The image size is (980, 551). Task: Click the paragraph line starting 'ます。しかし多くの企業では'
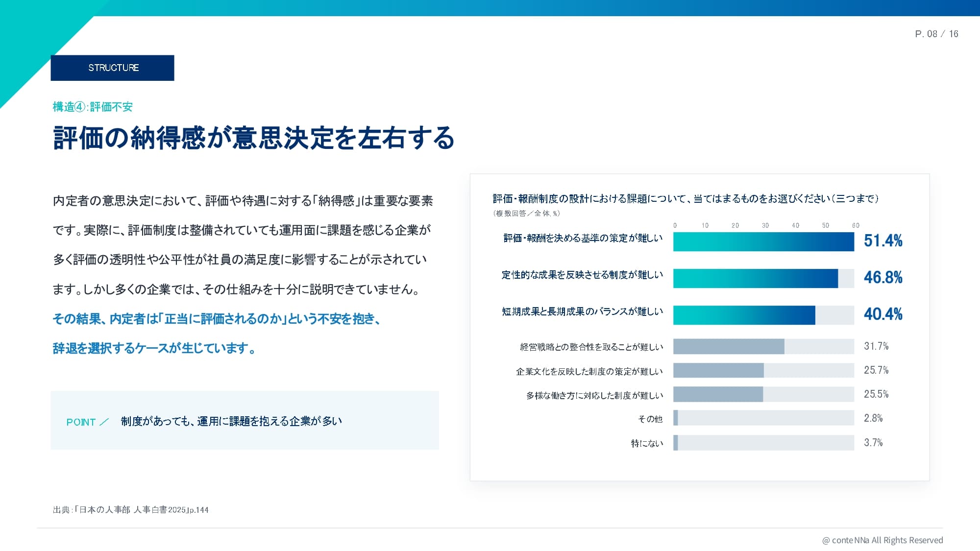[236, 289]
